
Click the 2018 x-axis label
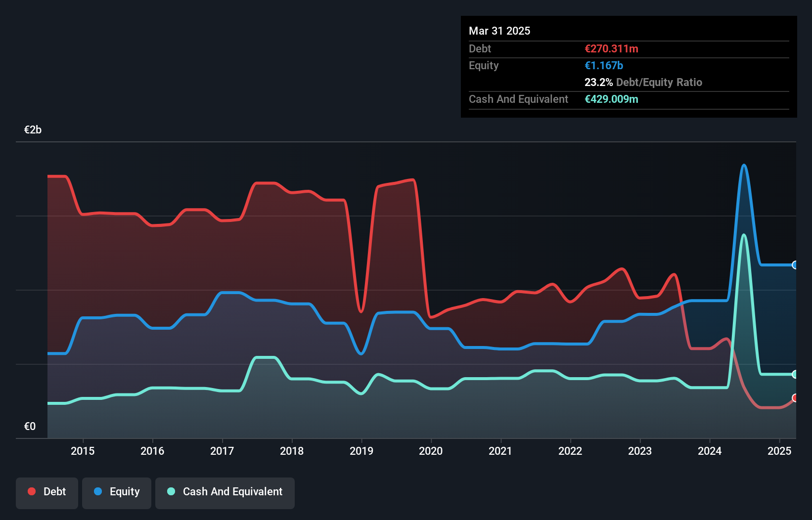(x=292, y=451)
